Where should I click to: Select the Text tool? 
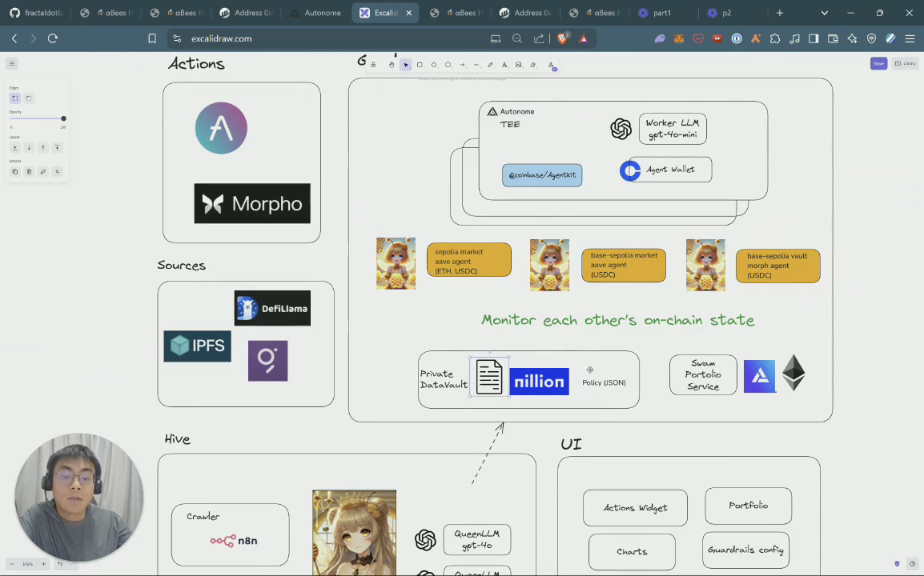pyautogui.click(x=504, y=65)
